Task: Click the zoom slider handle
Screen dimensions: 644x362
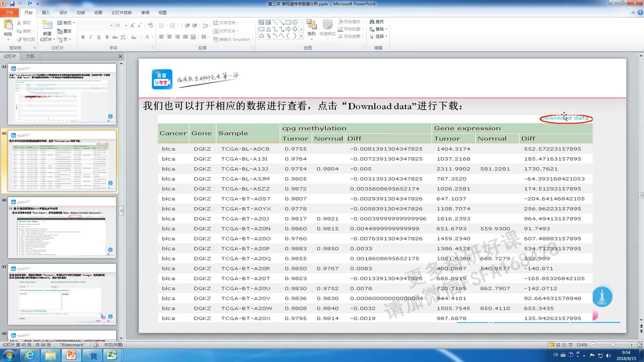Action: pos(613,345)
